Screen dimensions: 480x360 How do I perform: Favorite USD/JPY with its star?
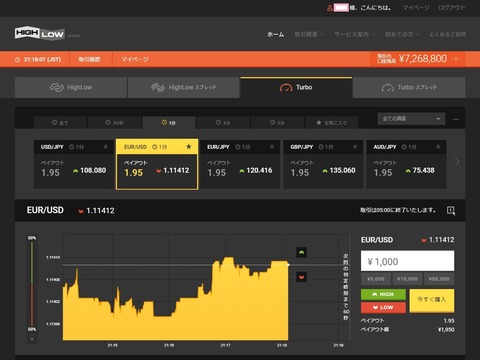point(106,147)
